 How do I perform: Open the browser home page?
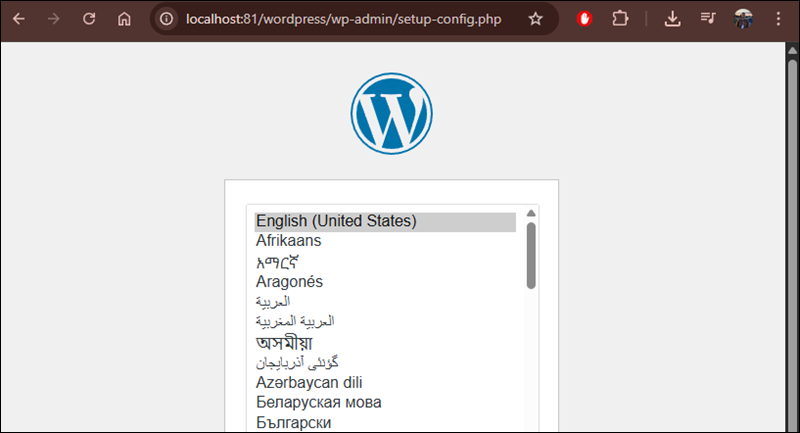point(124,19)
